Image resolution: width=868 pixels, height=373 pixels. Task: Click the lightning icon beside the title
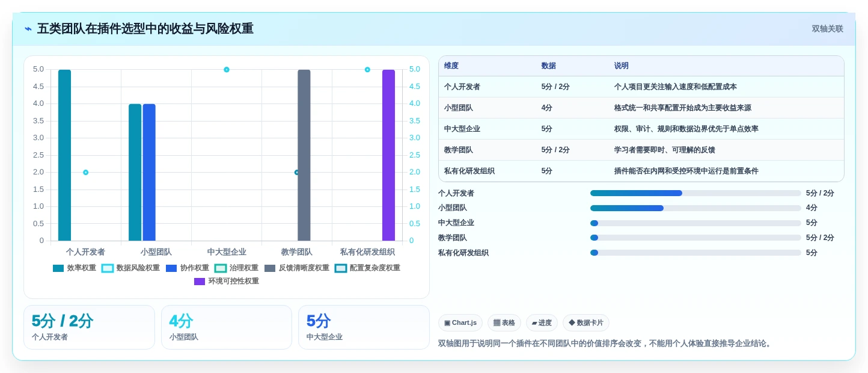click(x=28, y=29)
